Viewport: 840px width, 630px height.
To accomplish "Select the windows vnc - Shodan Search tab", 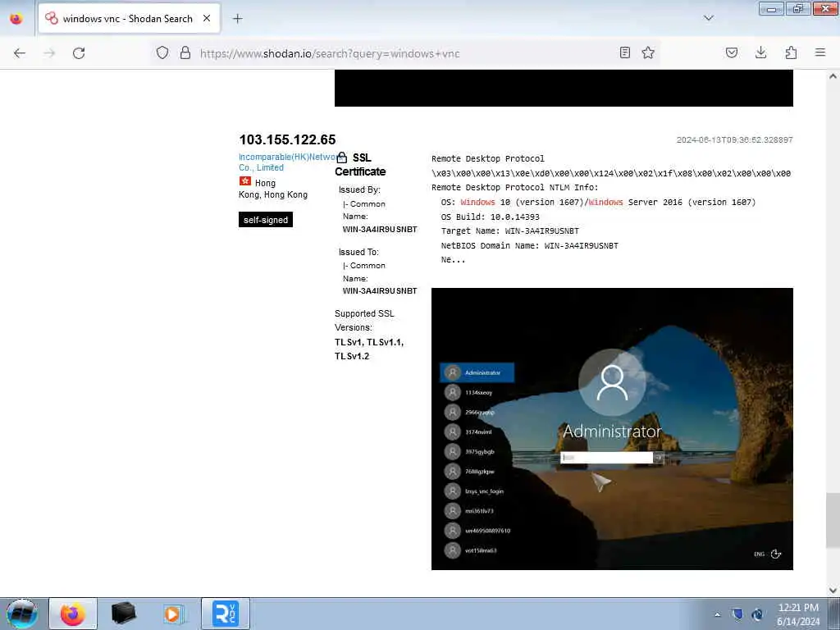I will (129, 19).
